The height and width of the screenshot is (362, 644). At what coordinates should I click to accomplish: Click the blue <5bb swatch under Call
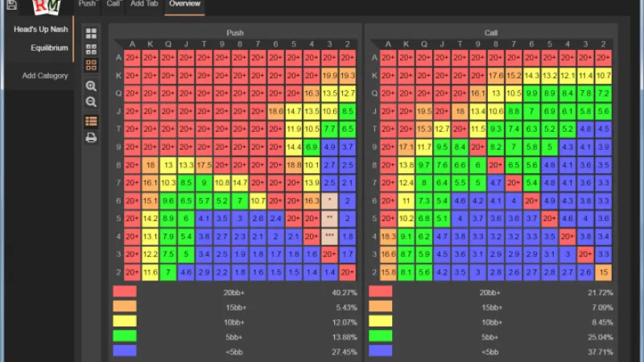point(380,351)
